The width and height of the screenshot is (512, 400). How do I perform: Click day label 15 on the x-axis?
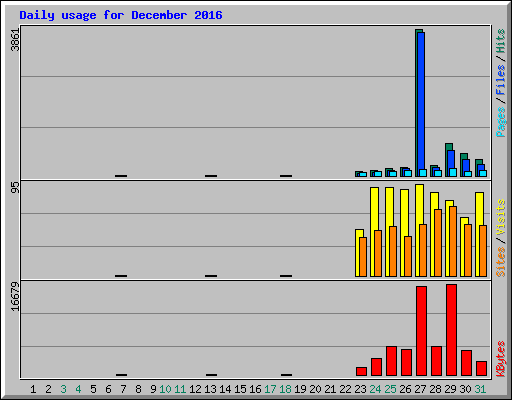[x=240, y=389]
